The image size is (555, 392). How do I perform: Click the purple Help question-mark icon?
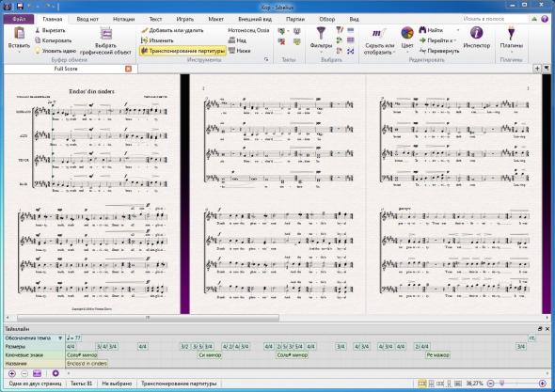(545, 19)
